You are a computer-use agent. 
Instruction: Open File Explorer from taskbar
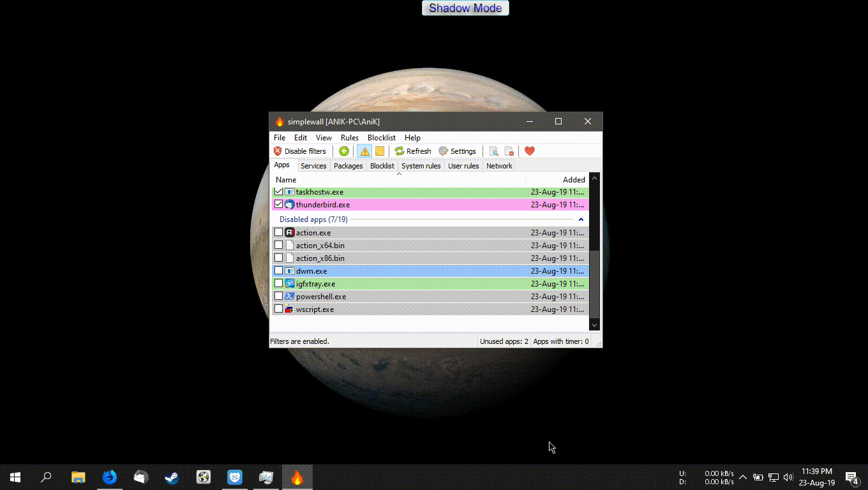[78, 477]
